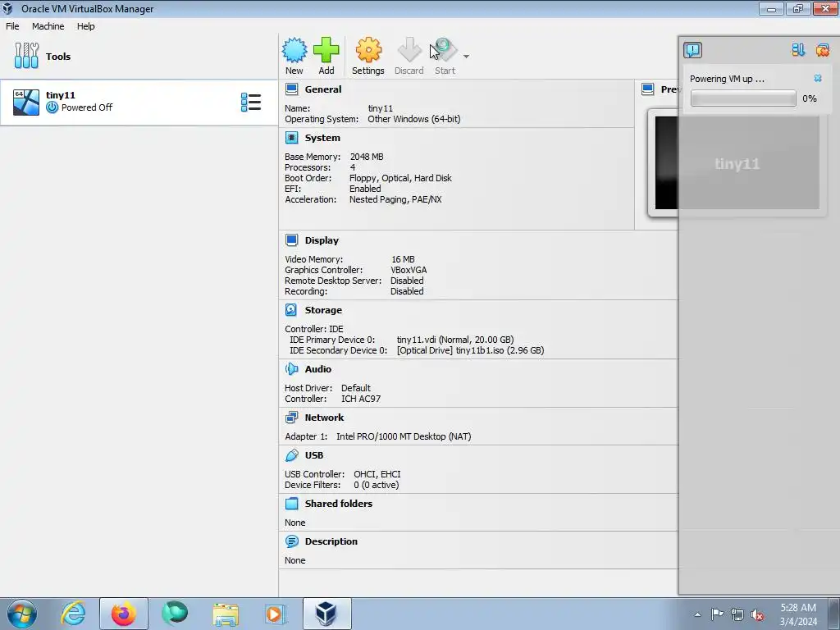Click the Display section title link

322,240
